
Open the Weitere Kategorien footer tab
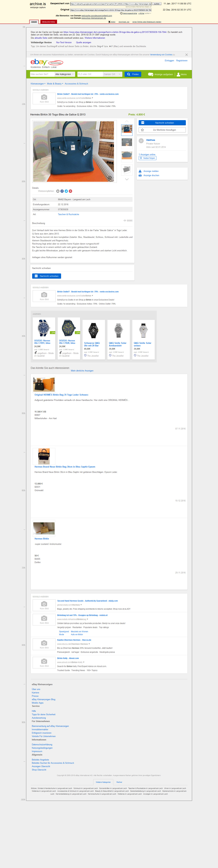point(103,782)
